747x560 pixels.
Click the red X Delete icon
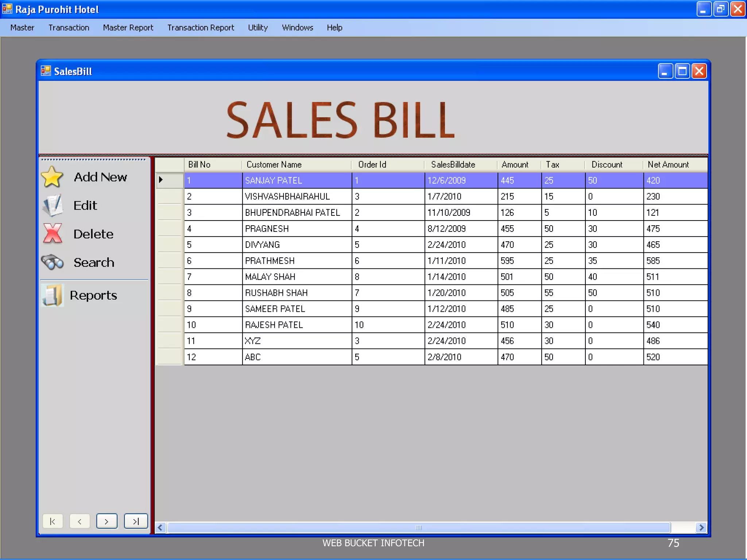tap(53, 234)
